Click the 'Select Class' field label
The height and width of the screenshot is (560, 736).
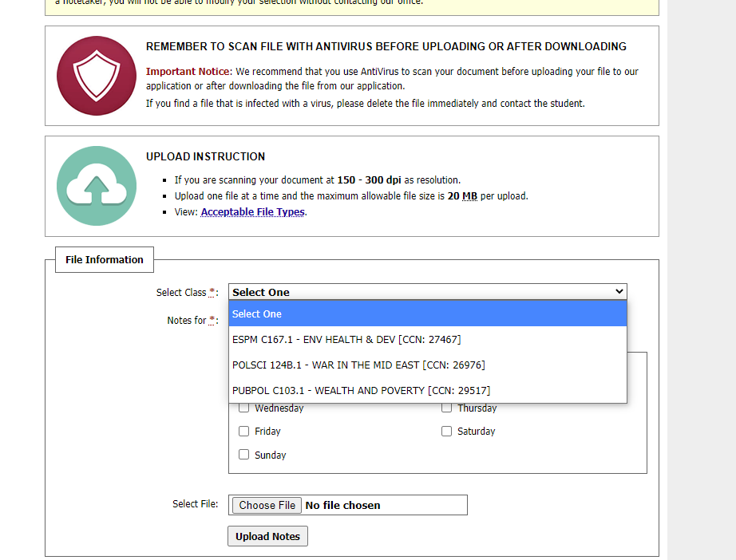tap(187, 292)
